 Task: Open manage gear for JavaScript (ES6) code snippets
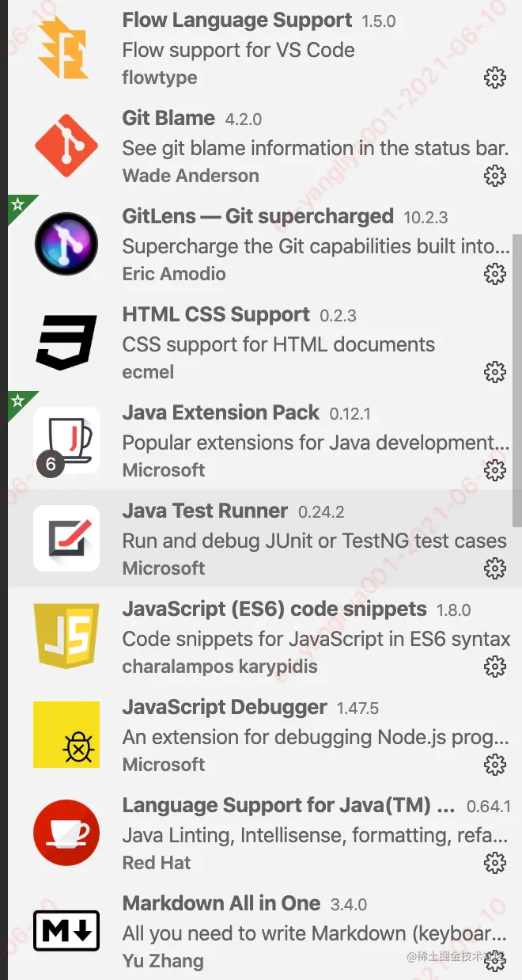pyautogui.click(x=494, y=667)
